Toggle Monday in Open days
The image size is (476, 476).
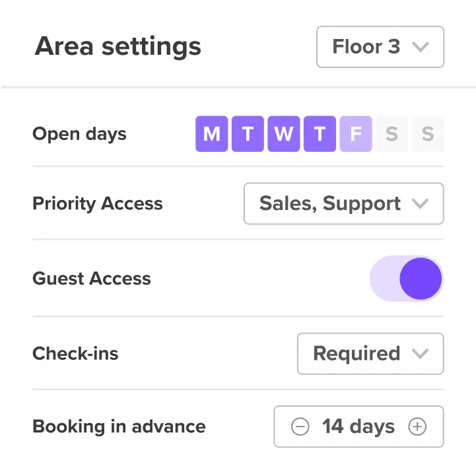(211, 133)
